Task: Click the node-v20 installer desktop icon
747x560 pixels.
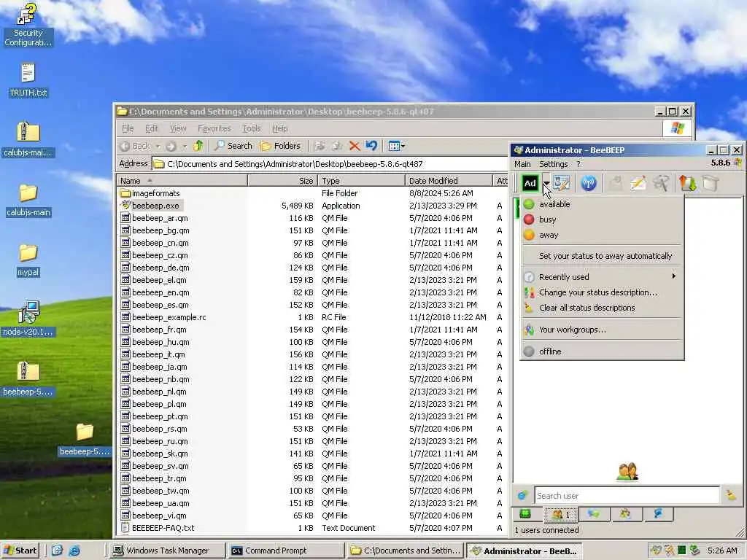Action: pos(28,319)
